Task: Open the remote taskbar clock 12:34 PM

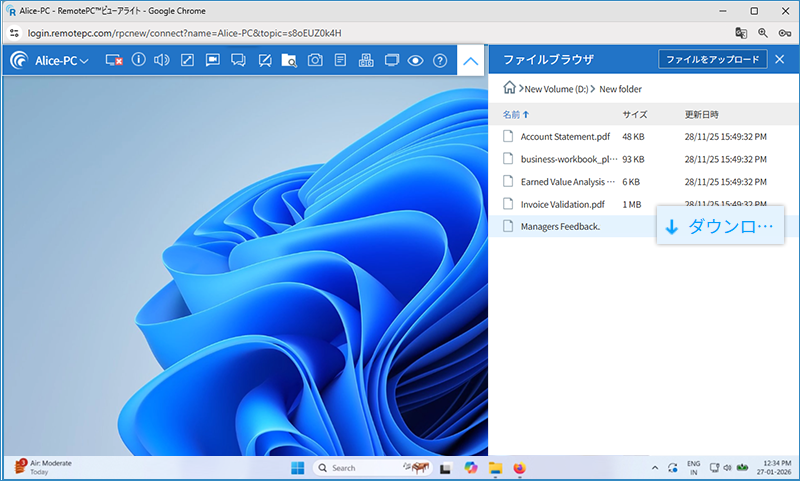Action: click(x=774, y=468)
